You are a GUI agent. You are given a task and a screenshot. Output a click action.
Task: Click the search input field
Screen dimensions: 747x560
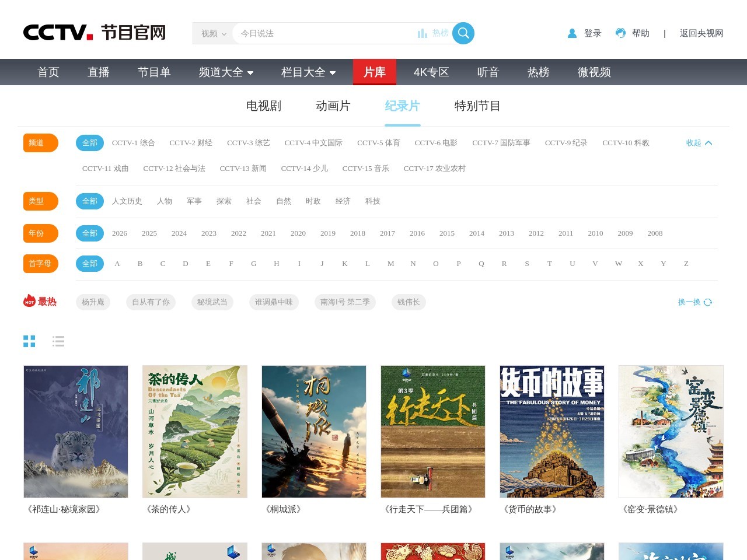click(x=324, y=34)
